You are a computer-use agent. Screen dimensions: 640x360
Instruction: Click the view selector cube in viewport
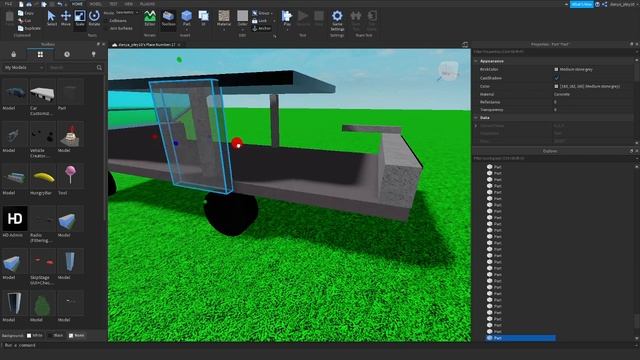[x=449, y=71]
